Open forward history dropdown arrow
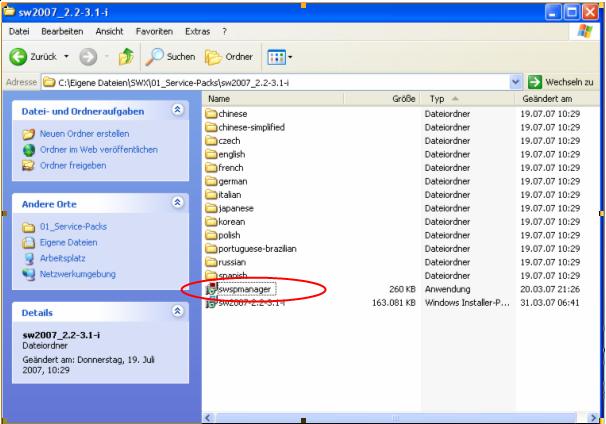606x424 pixels. coord(107,57)
